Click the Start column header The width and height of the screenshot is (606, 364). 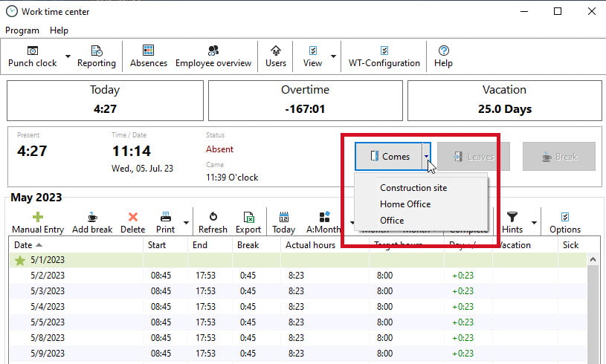tap(165, 245)
